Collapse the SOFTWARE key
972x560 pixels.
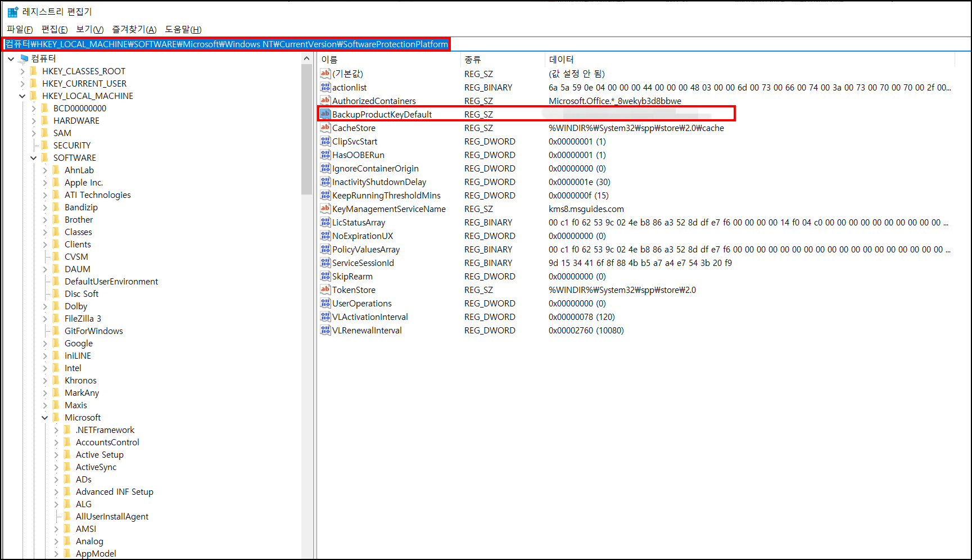(33, 157)
